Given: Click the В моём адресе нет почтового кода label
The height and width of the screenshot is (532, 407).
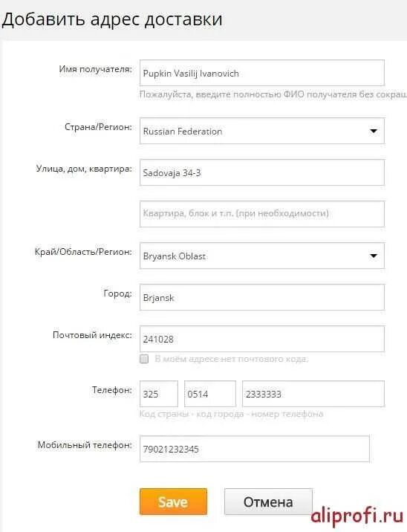Looking at the screenshot, I should tap(231, 359).
